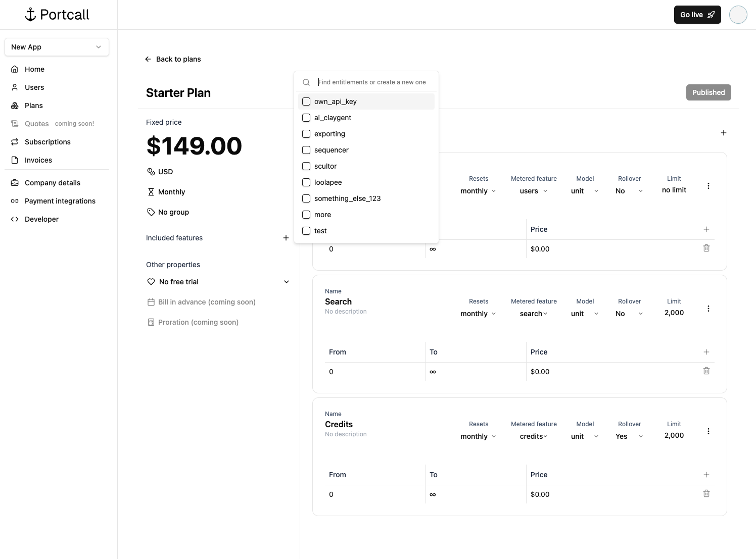This screenshot has width=756, height=559.
Task: Click the Go live button
Action: pyautogui.click(x=697, y=15)
